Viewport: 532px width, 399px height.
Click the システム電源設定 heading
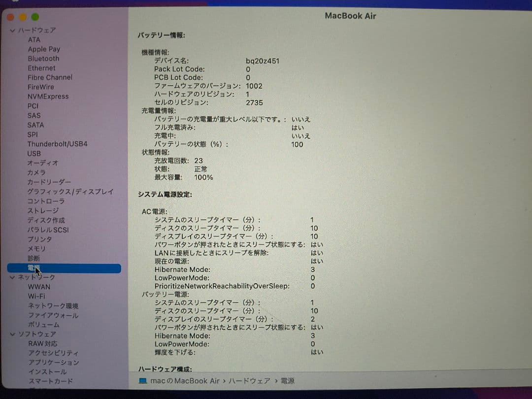click(x=165, y=195)
